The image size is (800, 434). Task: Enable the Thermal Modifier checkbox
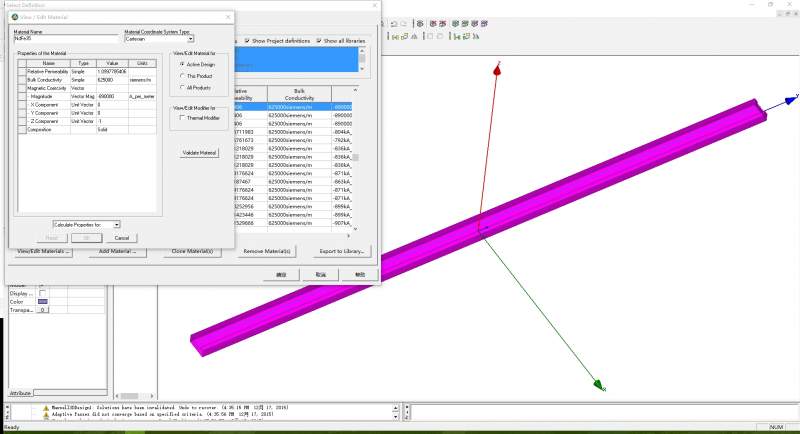click(182, 118)
